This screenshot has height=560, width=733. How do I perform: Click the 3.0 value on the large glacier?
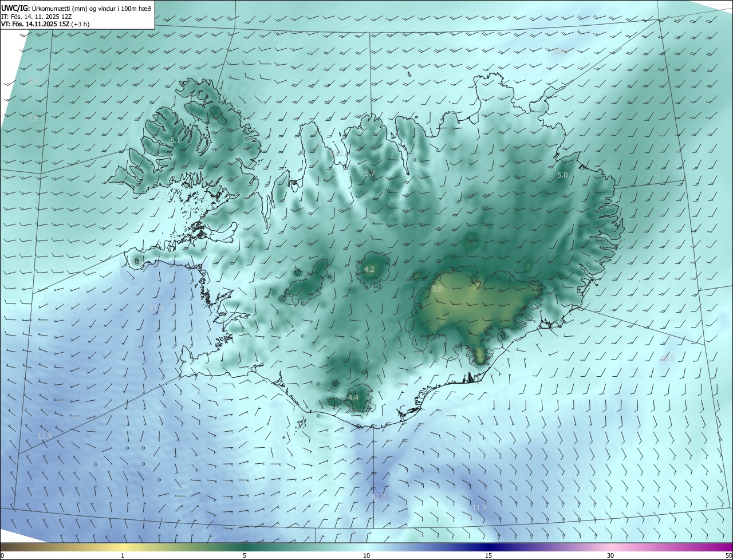click(437, 289)
